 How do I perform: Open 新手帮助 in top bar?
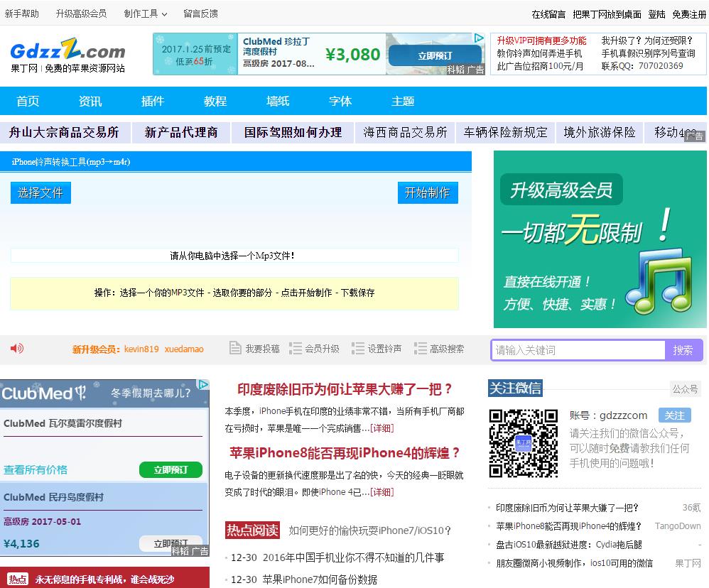pos(22,13)
